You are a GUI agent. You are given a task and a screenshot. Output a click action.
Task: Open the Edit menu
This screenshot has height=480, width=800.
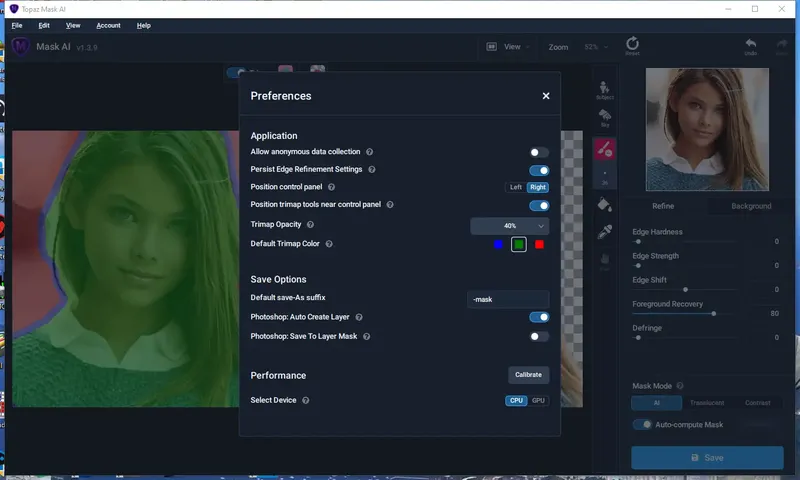pyautogui.click(x=44, y=26)
